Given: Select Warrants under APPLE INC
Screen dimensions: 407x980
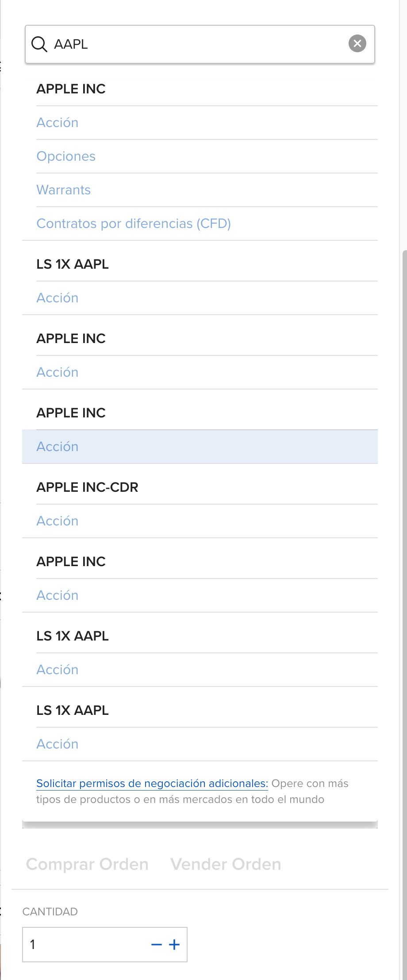Looking at the screenshot, I should pos(63,190).
